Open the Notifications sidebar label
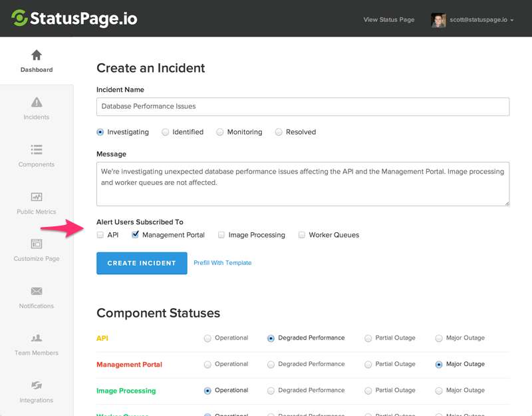 (x=37, y=306)
